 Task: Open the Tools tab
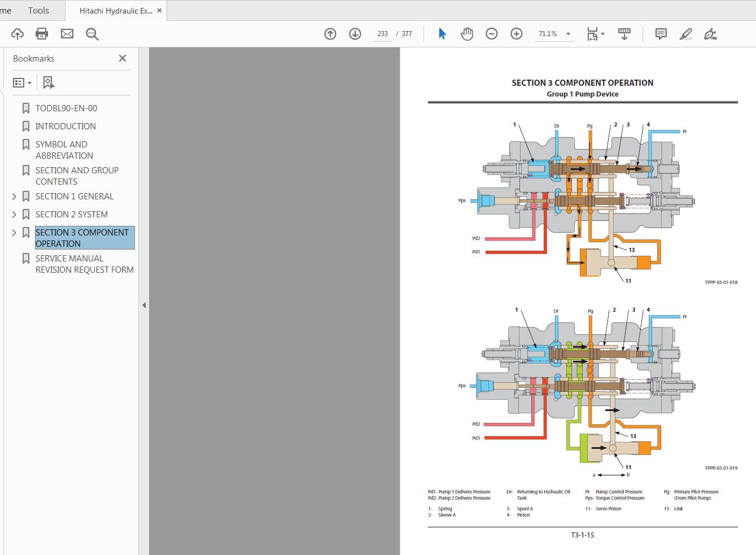coord(38,11)
